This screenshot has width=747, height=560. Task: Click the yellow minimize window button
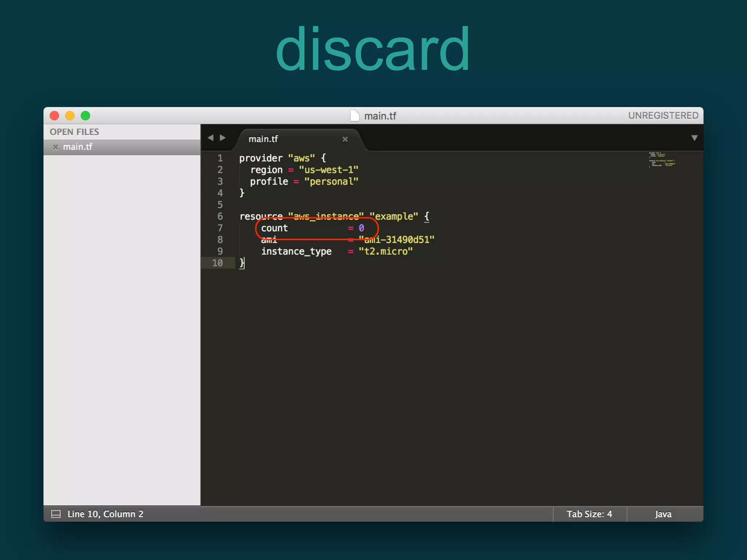(70, 116)
